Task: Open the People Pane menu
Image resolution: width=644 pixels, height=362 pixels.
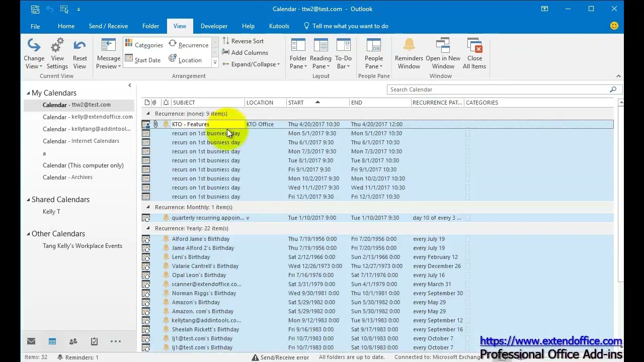Action: (374, 54)
